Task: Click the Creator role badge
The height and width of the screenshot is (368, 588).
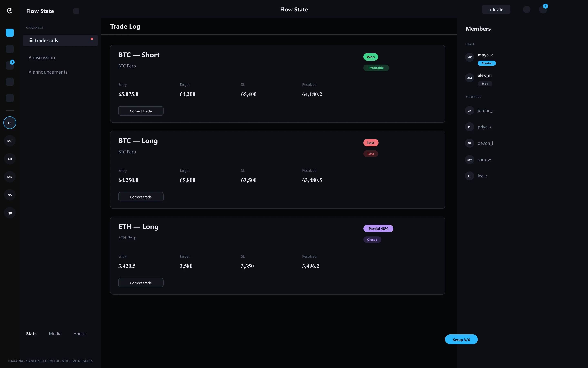Action: pos(487,63)
